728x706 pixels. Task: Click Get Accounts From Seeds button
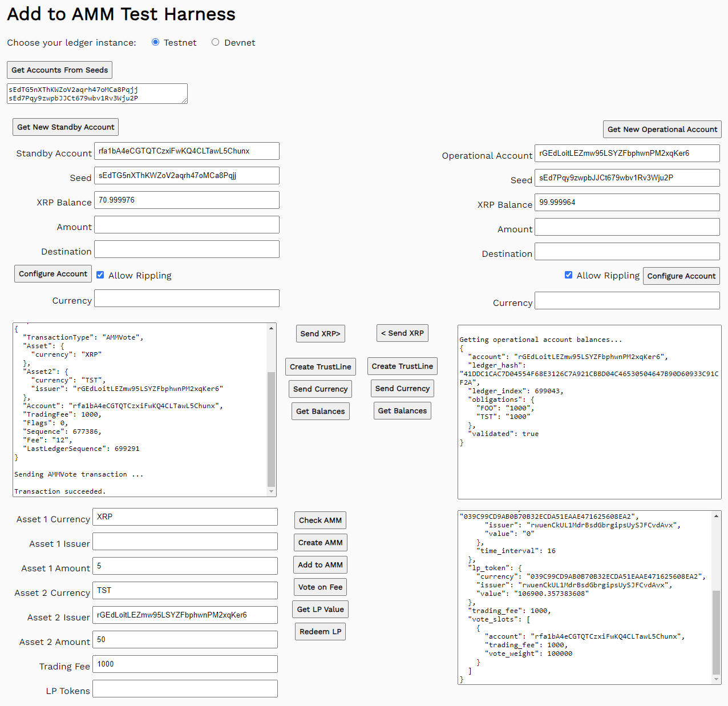tap(59, 70)
